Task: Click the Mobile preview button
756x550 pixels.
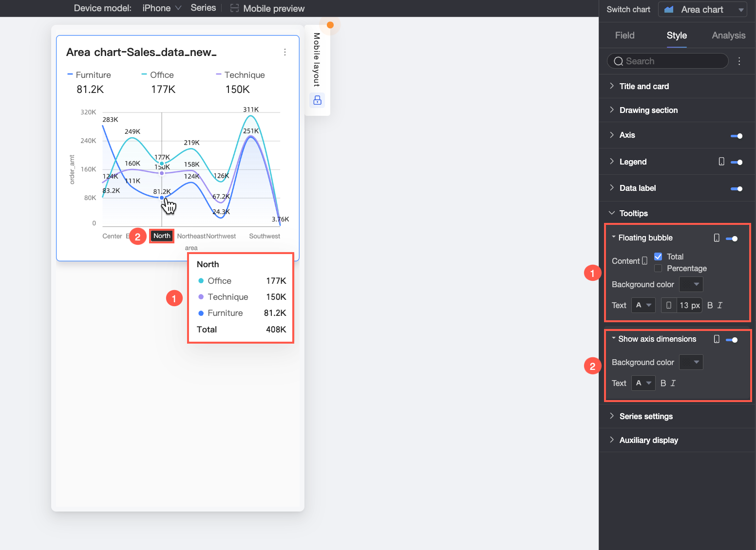Action: [267, 8]
